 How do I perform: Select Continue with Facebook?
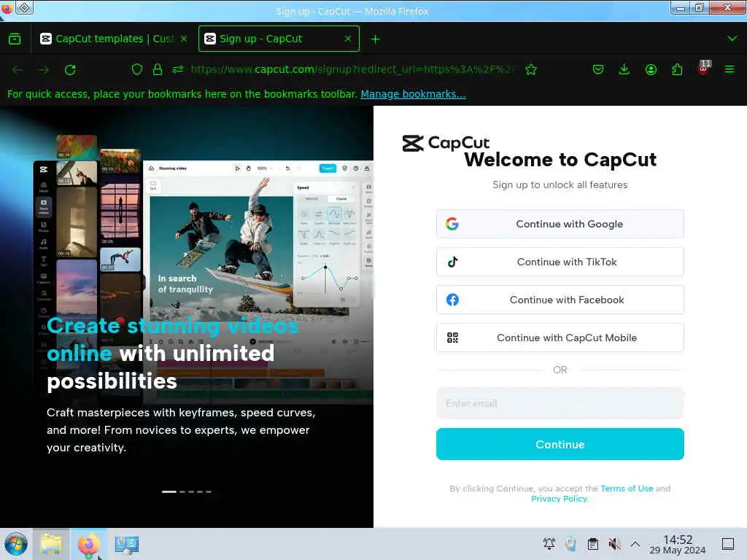click(560, 300)
